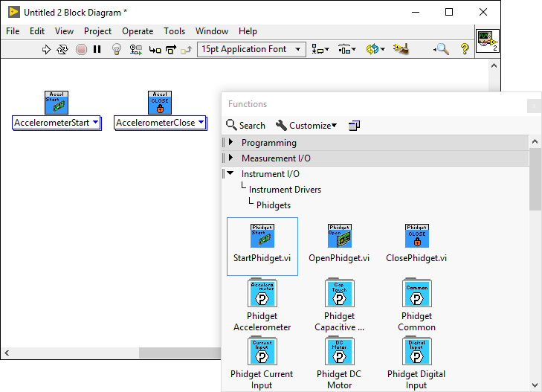Click the block diagram horizontal scrollbar thumb

click(180, 353)
